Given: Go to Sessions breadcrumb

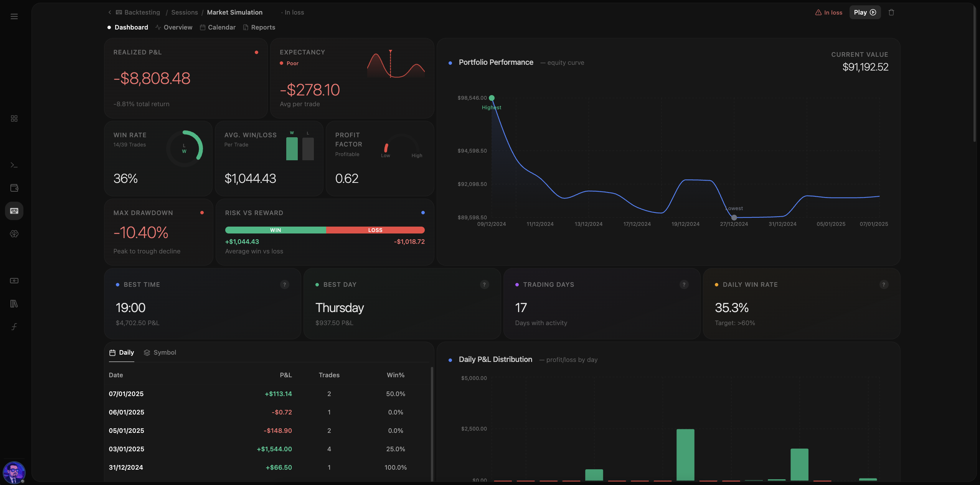Looking at the screenshot, I should [185, 12].
